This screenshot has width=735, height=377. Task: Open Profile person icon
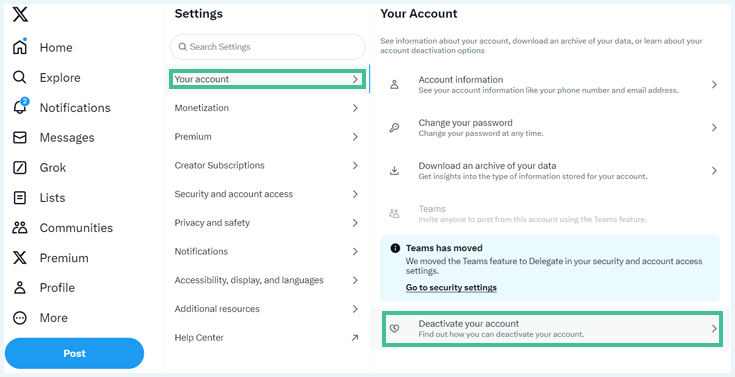tap(20, 287)
